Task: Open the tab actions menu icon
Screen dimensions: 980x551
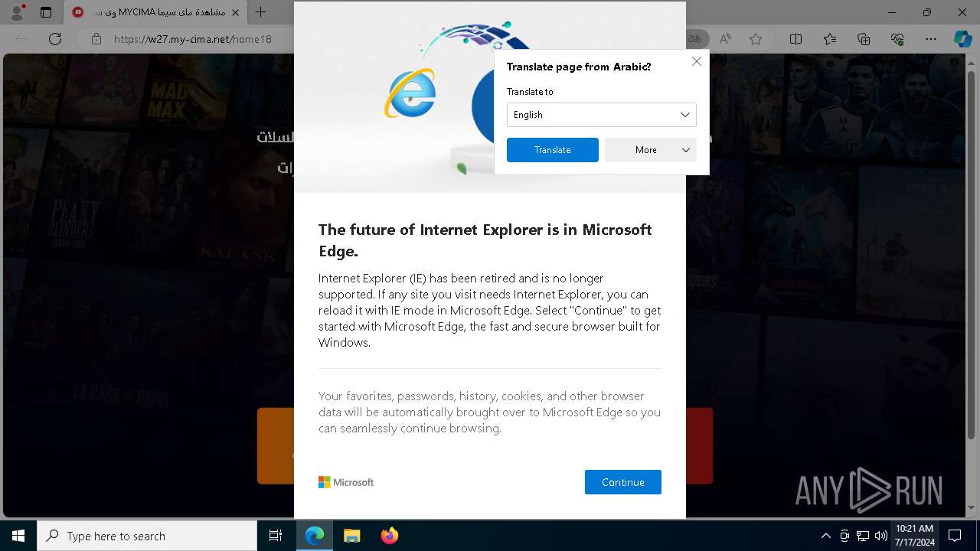Action: [46, 12]
